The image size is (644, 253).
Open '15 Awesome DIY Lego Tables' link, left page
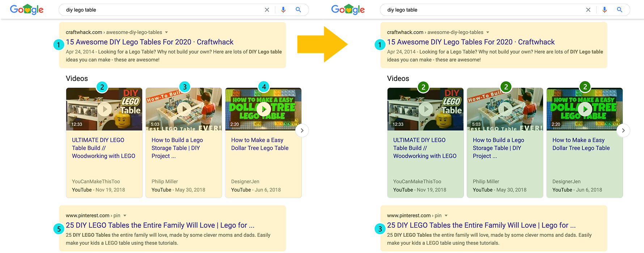[149, 42]
